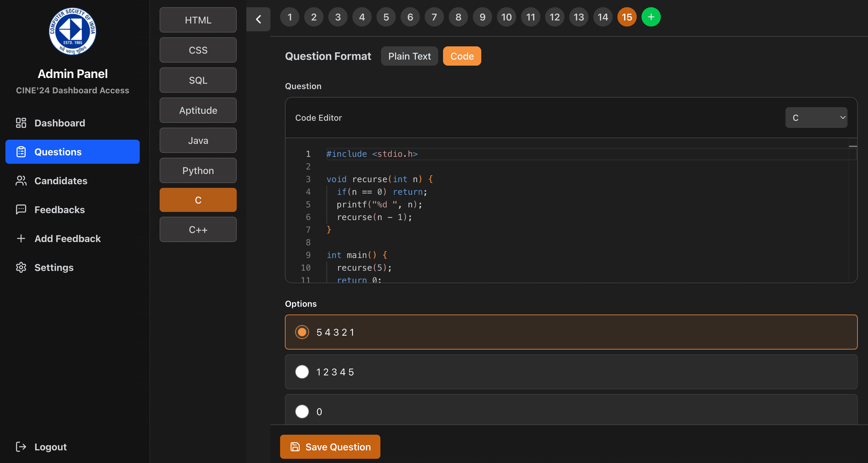
Task: Collapse the category panel with left chevron
Action: click(258, 19)
